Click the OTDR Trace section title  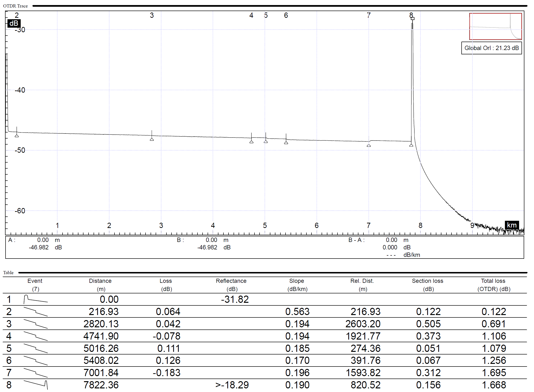(15, 6)
